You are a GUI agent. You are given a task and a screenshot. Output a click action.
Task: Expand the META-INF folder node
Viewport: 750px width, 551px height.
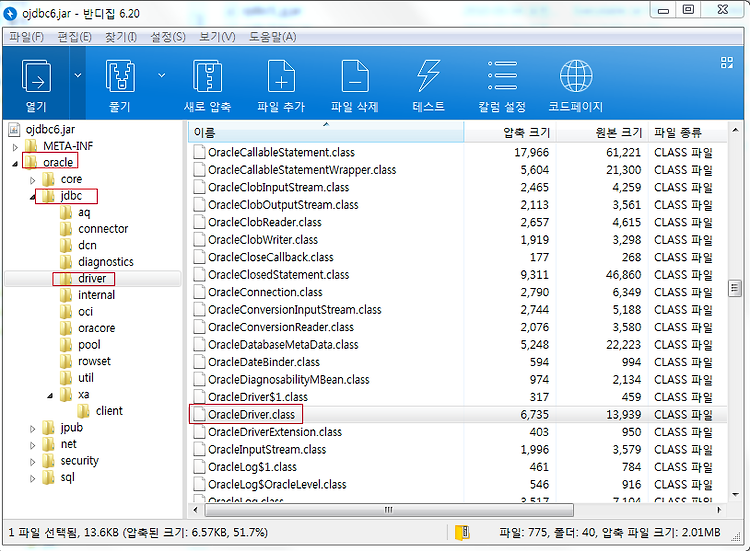click(15, 147)
